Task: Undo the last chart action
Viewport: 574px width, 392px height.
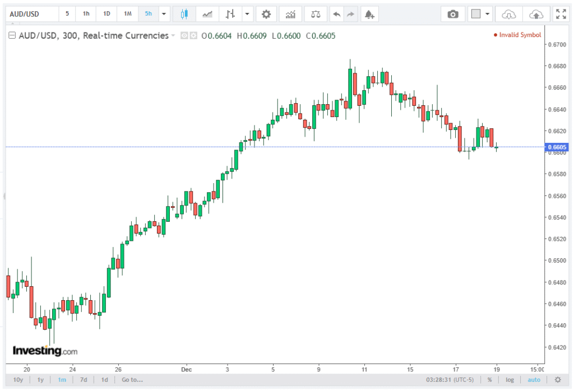Action: click(336, 14)
